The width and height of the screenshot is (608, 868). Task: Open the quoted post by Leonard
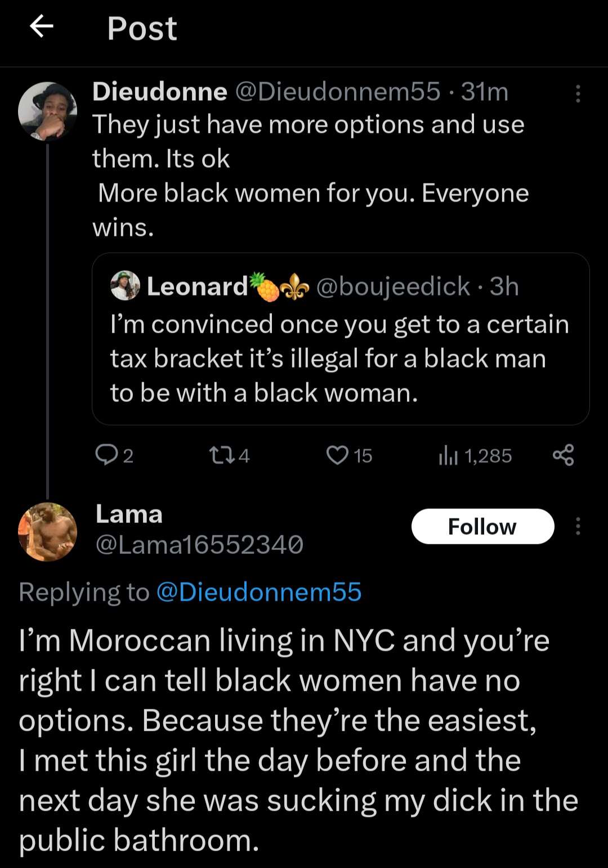tap(340, 358)
